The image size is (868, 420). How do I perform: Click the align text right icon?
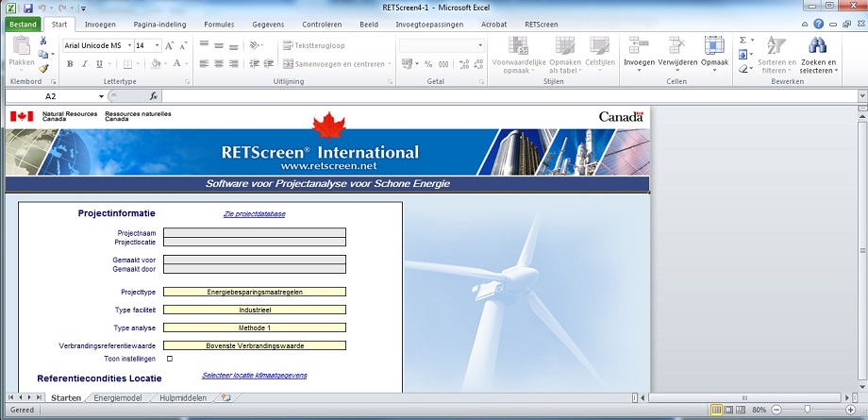234,64
